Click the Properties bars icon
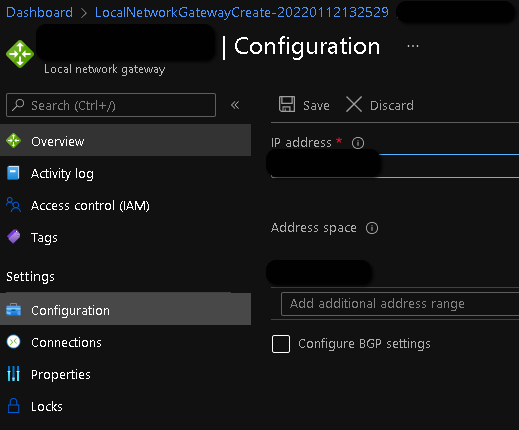This screenshot has height=430, width=519. pyautogui.click(x=13, y=374)
